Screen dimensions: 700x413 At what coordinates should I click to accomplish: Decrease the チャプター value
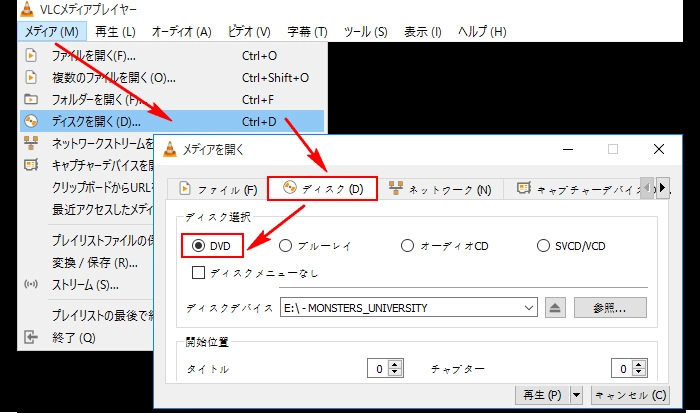point(639,373)
